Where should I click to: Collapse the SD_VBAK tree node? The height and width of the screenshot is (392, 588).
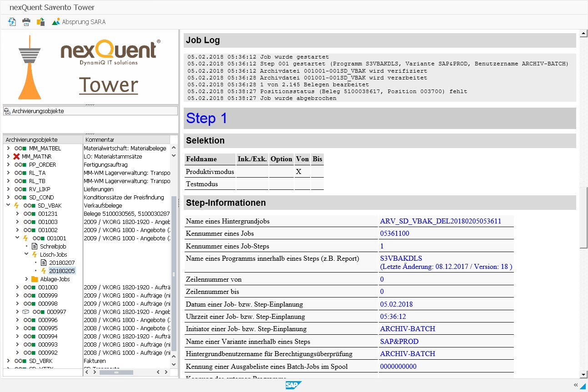pyautogui.click(x=8, y=205)
